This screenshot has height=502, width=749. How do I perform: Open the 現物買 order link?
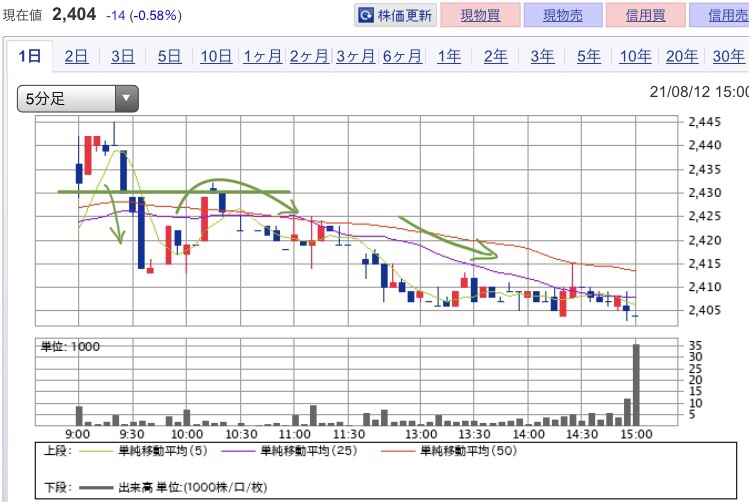click(480, 15)
